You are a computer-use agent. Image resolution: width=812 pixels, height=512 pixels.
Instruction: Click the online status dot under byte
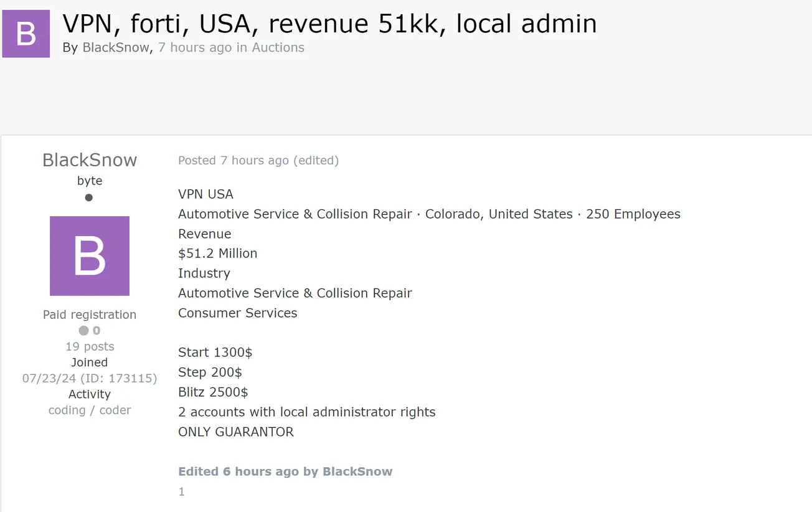coord(89,197)
